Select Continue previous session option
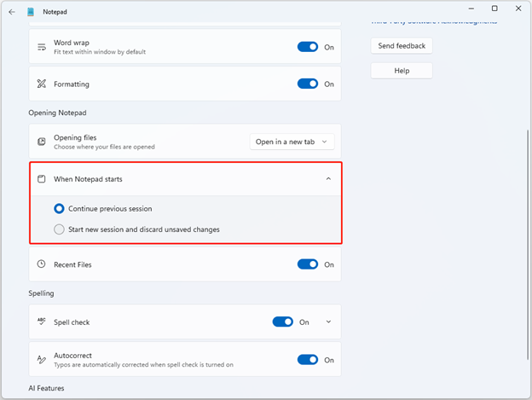Viewport: 532px width, 400px height. click(x=59, y=208)
